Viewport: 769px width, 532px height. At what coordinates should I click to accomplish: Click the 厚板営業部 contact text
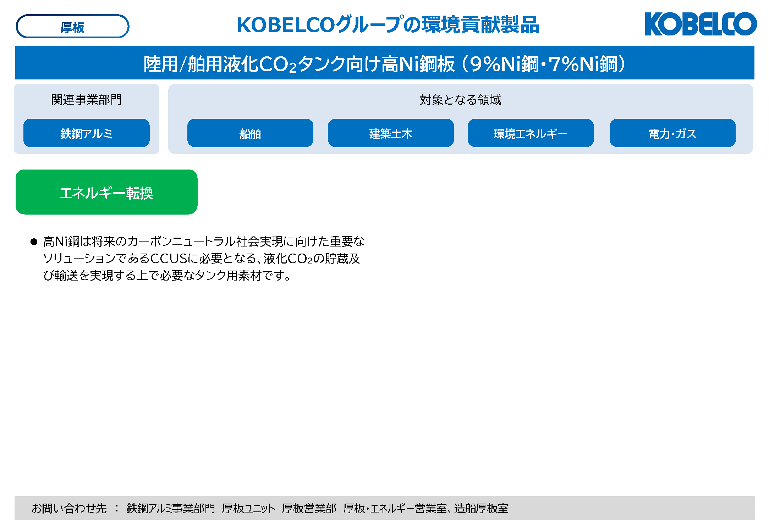[309, 508]
